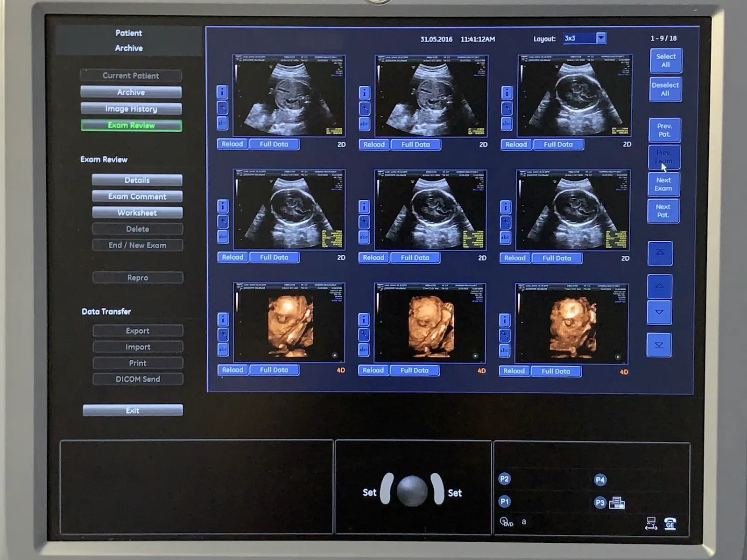Jump to first page with top arrow
Image resolution: width=747 pixels, height=560 pixels.
pos(660,252)
